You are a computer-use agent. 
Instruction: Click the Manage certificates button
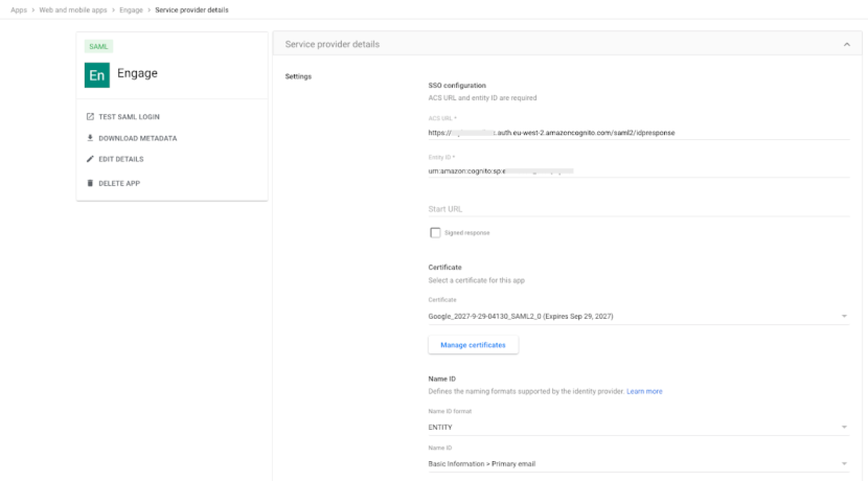coord(473,345)
